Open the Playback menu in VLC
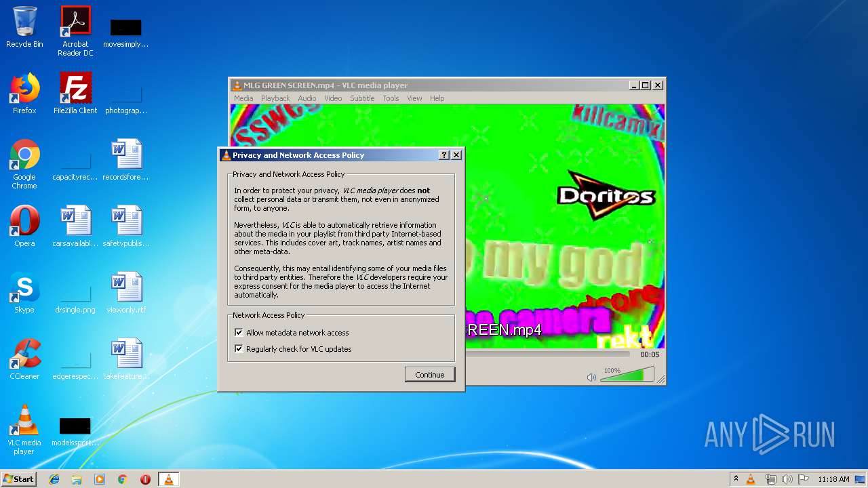The image size is (868, 488). (275, 98)
